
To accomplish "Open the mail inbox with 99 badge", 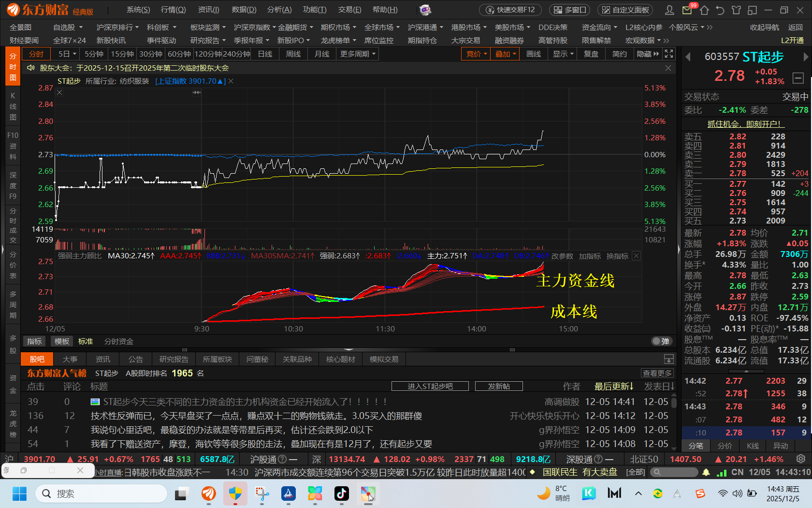I will point(687,10).
